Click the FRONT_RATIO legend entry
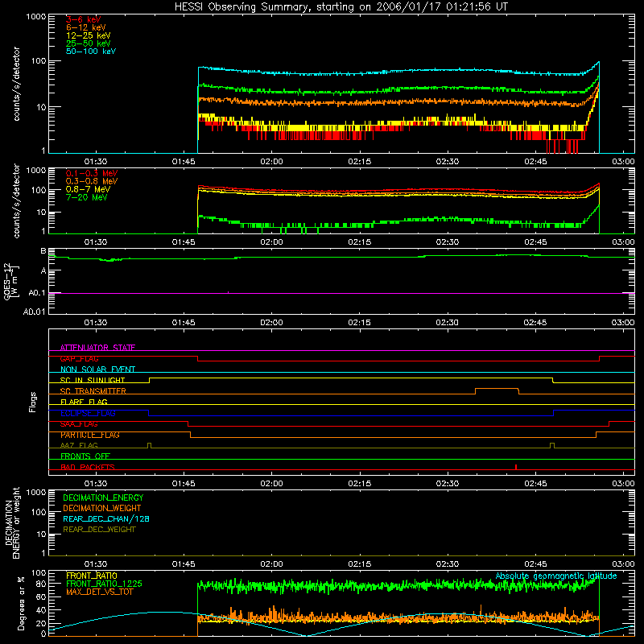 tap(92, 576)
